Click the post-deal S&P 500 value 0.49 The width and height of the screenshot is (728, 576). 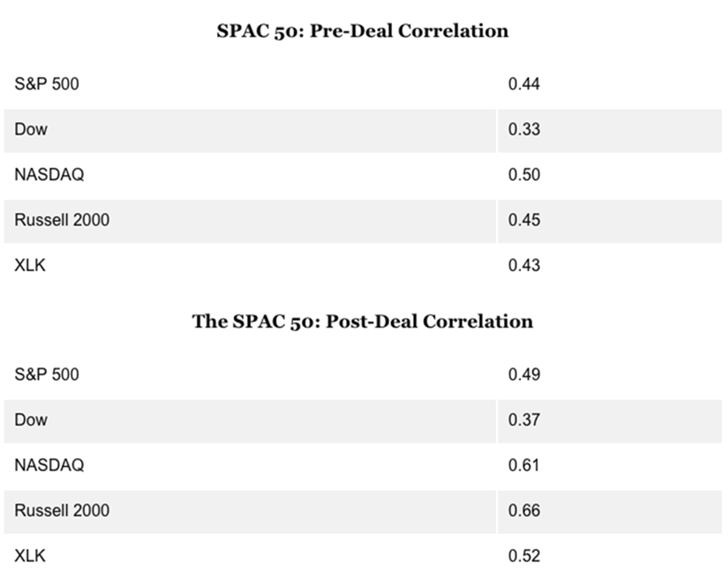point(524,375)
